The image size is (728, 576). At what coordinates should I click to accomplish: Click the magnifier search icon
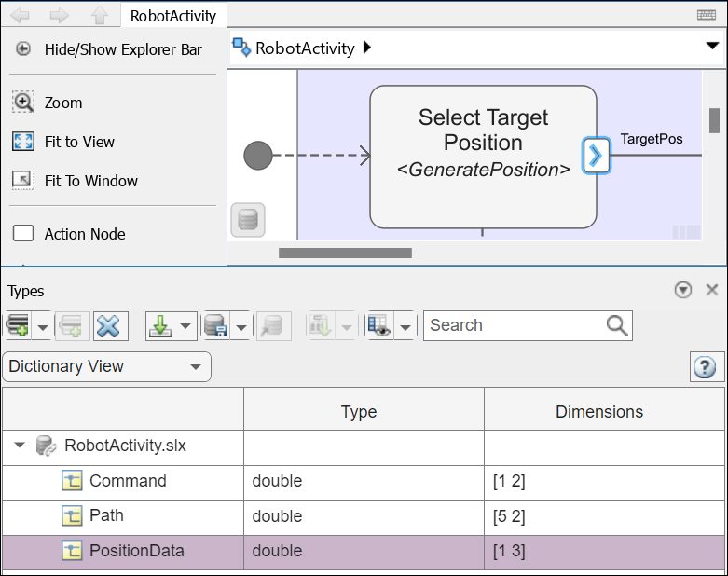[617, 325]
